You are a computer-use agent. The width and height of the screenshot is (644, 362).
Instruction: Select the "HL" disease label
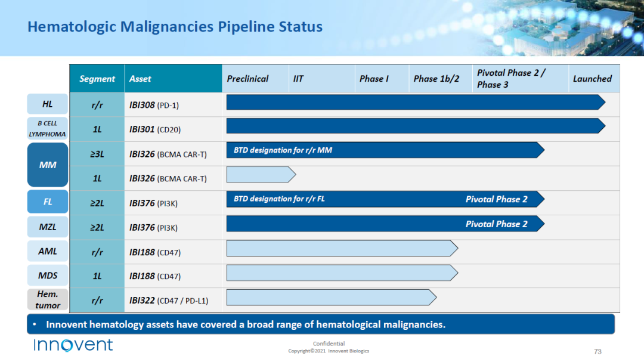[x=48, y=104]
